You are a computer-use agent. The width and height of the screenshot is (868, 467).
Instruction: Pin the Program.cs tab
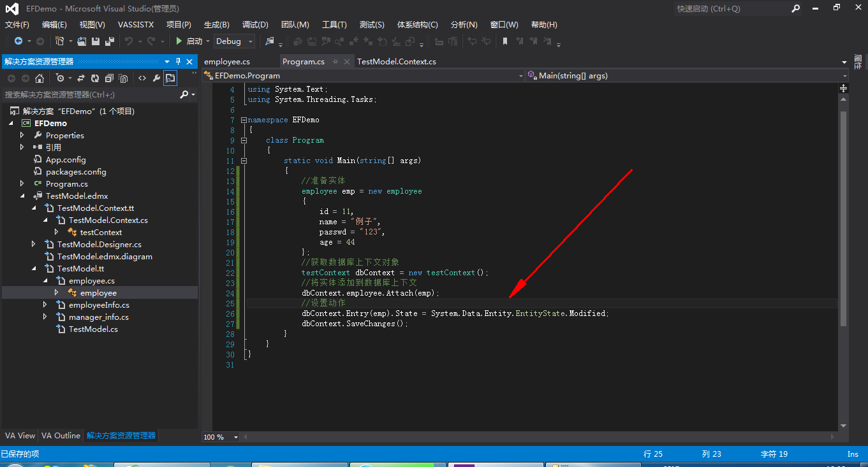[x=335, y=62]
